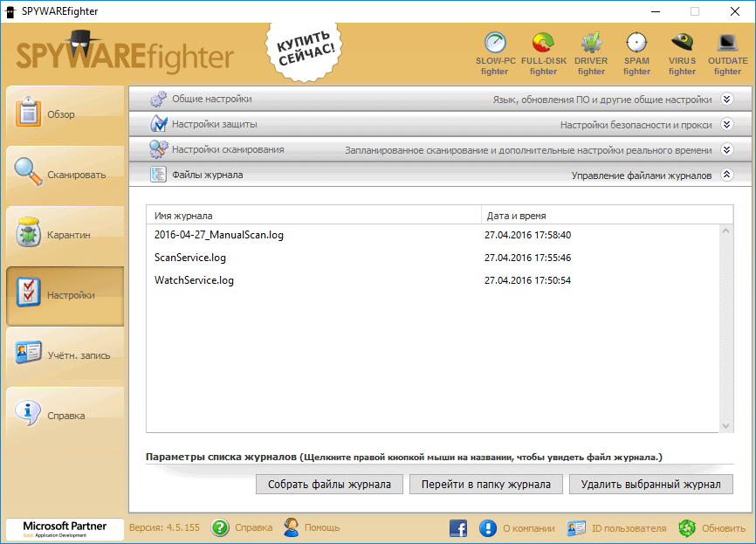This screenshot has height=544, width=756.
Task: Sort by Дата и время column header
Action: coord(607,216)
